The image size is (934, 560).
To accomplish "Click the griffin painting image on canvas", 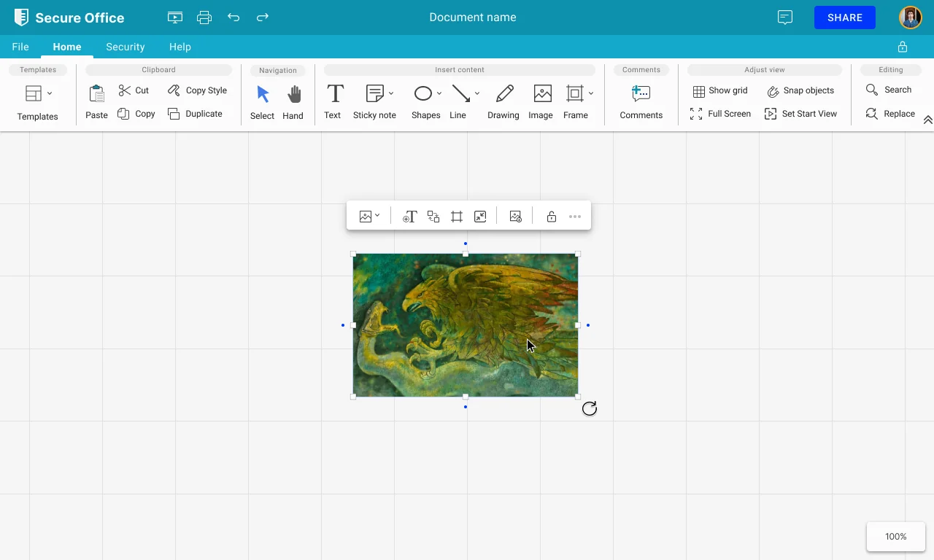I will click(466, 325).
